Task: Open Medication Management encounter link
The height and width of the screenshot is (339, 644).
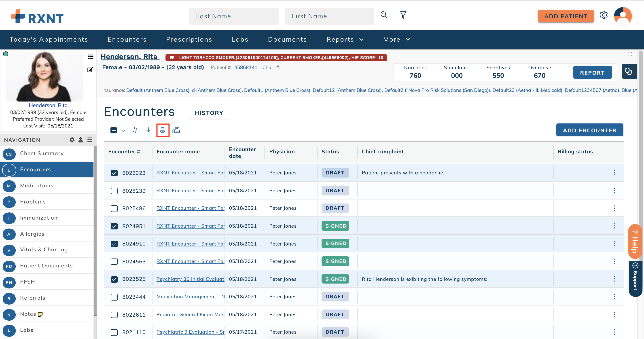Action: click(191, 297)
